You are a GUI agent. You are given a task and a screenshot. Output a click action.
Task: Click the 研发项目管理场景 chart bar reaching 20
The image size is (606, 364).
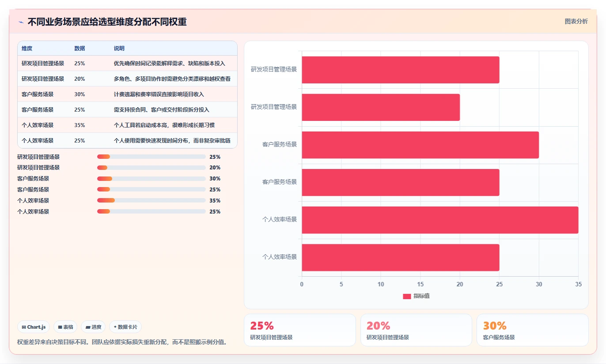381,107
